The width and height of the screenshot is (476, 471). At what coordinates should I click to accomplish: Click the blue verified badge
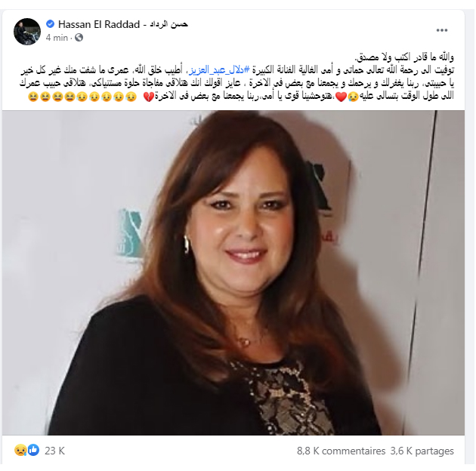50,23
